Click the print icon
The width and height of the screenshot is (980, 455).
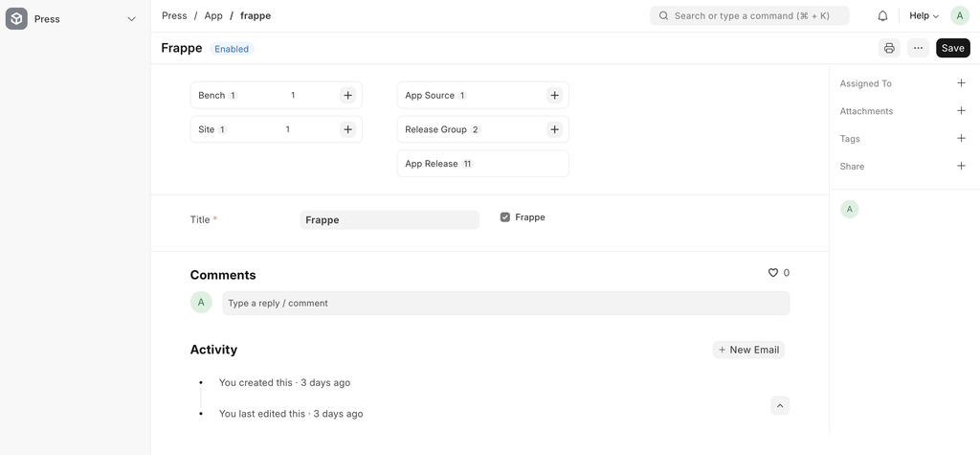point(889,48)
